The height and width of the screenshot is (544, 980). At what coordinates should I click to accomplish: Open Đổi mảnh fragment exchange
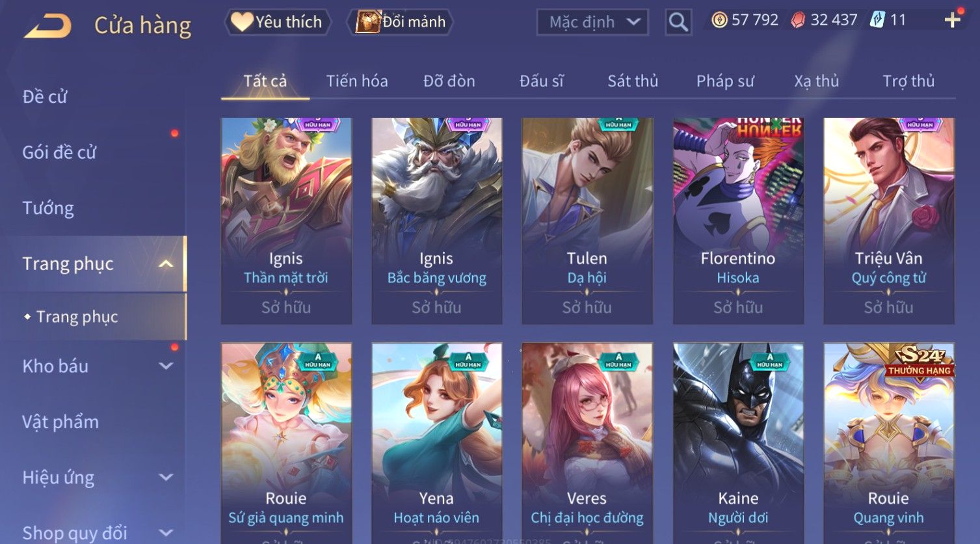click(401, 22)
